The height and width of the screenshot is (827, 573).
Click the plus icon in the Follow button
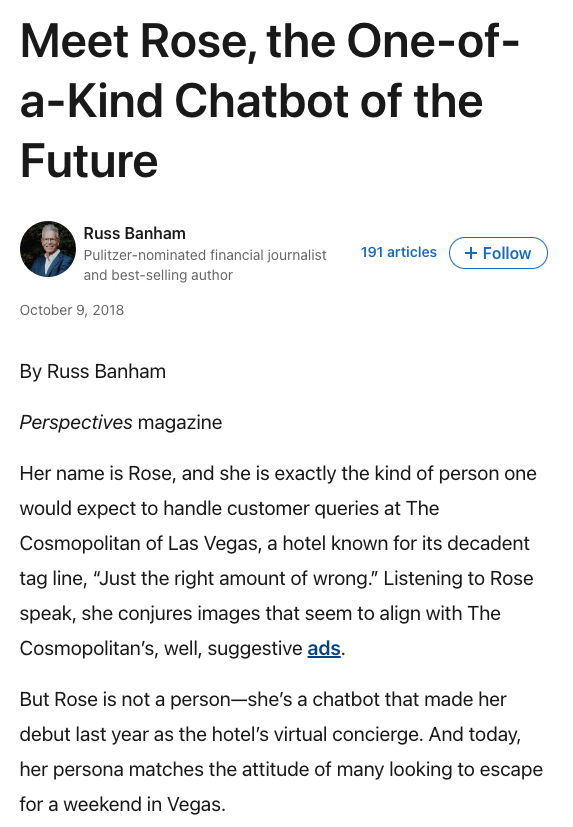pos(471,253)
